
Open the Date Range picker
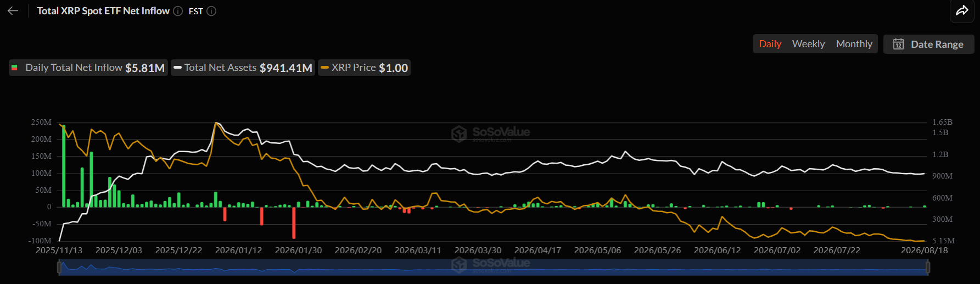(x=928, y=44)
